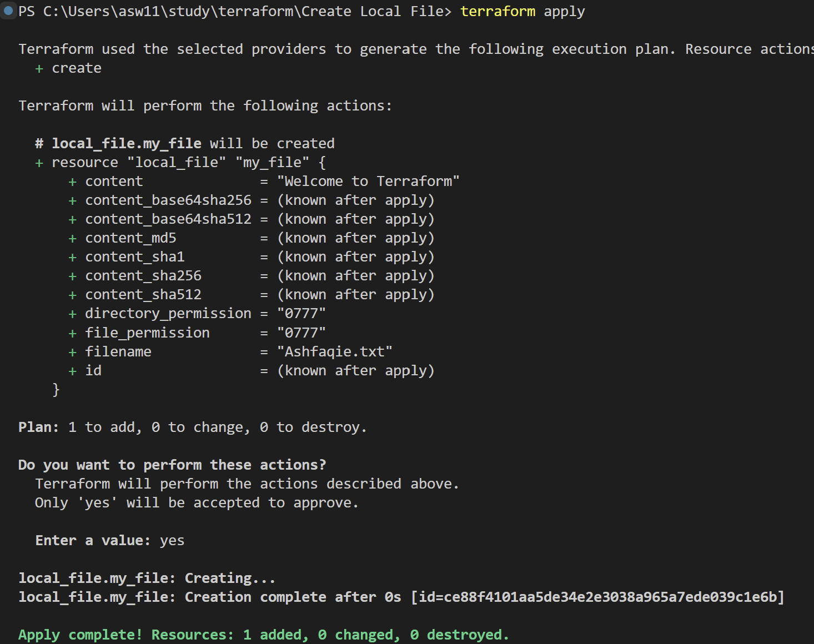Click 'Terraform used the selected providers' line

pos(416,49)
